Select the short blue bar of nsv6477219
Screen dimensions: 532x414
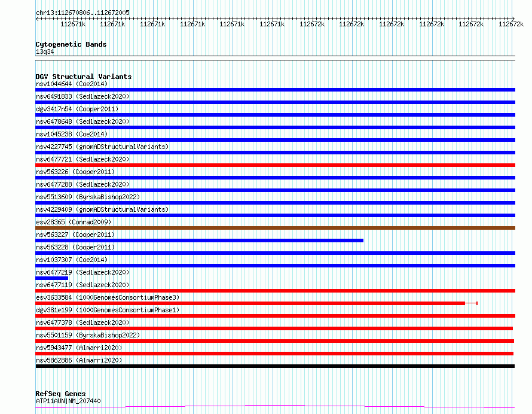51,278
